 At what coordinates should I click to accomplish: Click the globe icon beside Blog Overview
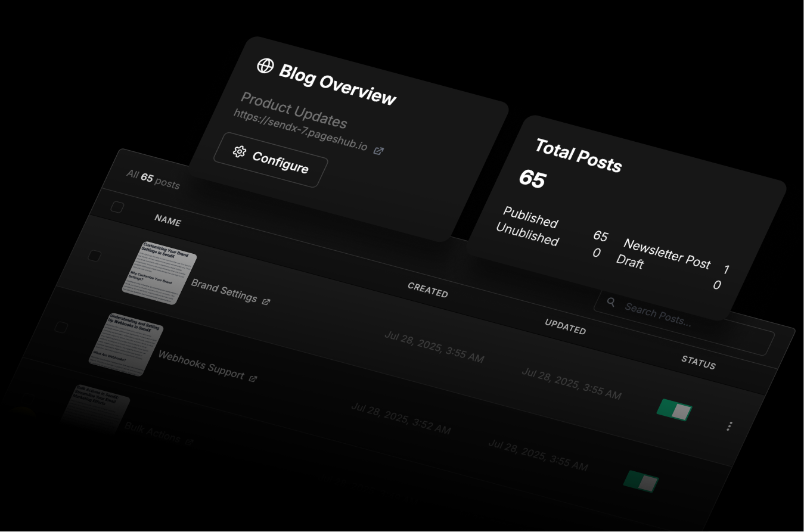(x=265, y=66)
